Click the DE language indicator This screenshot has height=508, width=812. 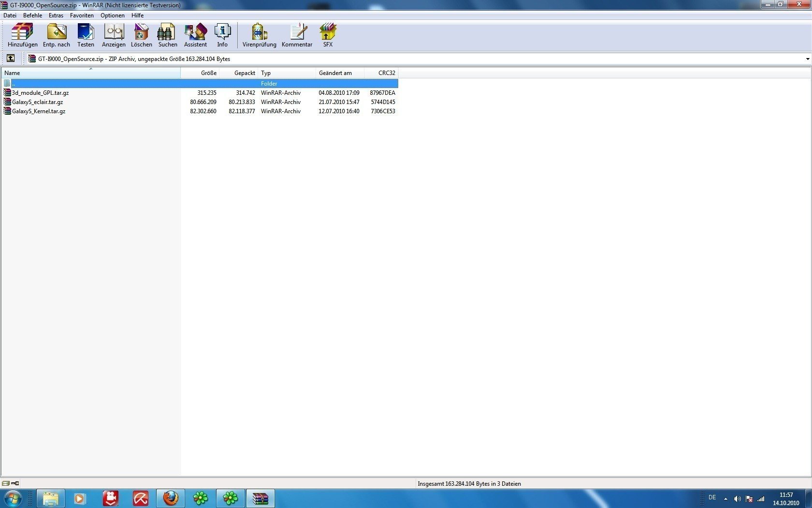712,497
